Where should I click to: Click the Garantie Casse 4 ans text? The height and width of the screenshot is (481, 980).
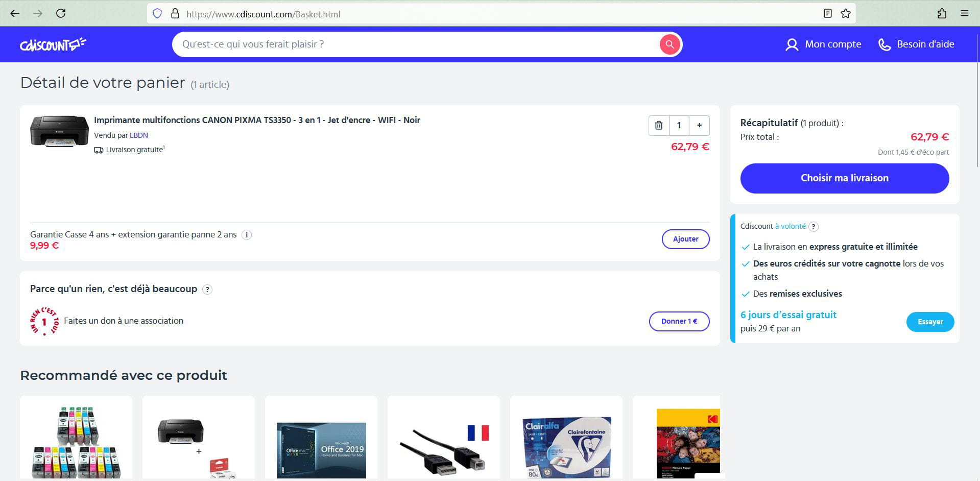pyautogui.click(x=133, y=235)
